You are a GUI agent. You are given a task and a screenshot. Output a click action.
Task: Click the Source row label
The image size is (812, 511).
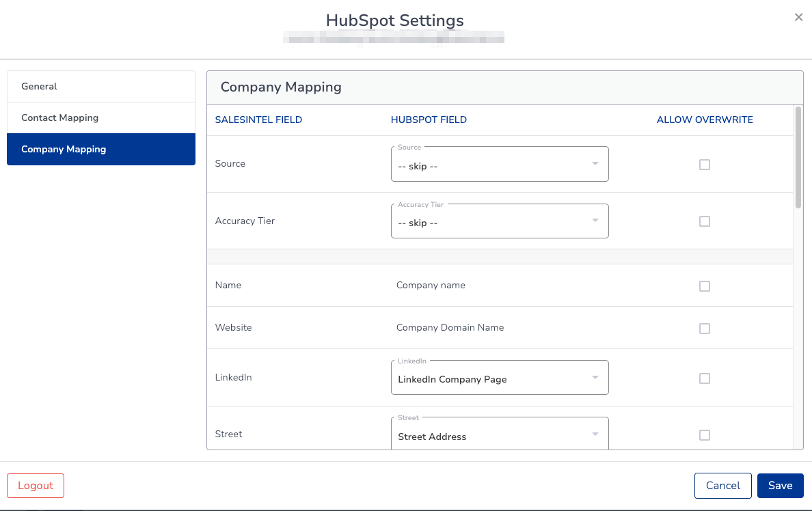pos(230,163)
